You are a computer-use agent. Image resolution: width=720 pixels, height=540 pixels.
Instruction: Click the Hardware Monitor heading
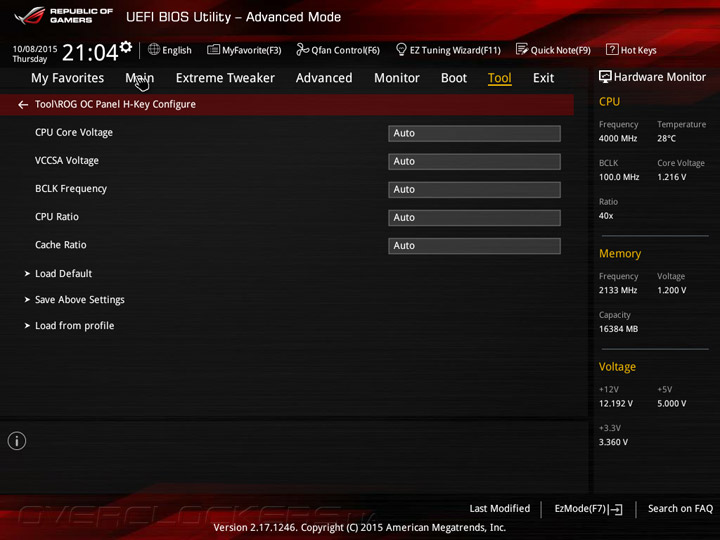[660, 77]
